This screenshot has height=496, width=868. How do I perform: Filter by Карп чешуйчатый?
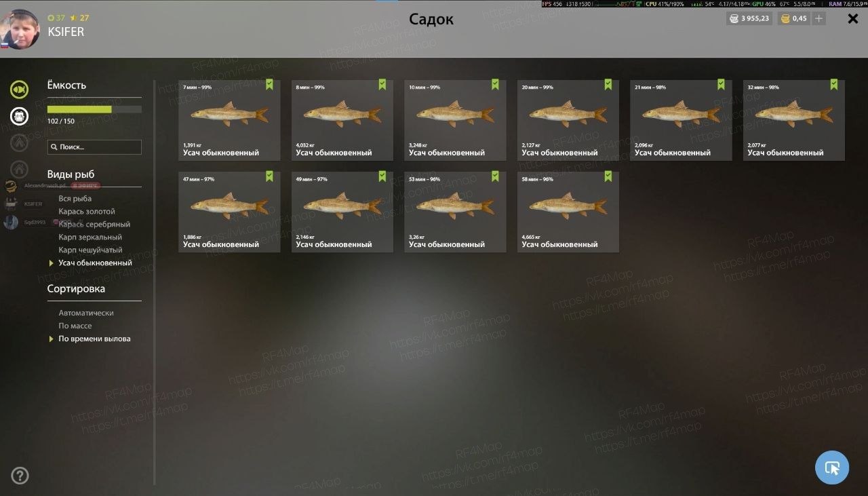(90, 250)
